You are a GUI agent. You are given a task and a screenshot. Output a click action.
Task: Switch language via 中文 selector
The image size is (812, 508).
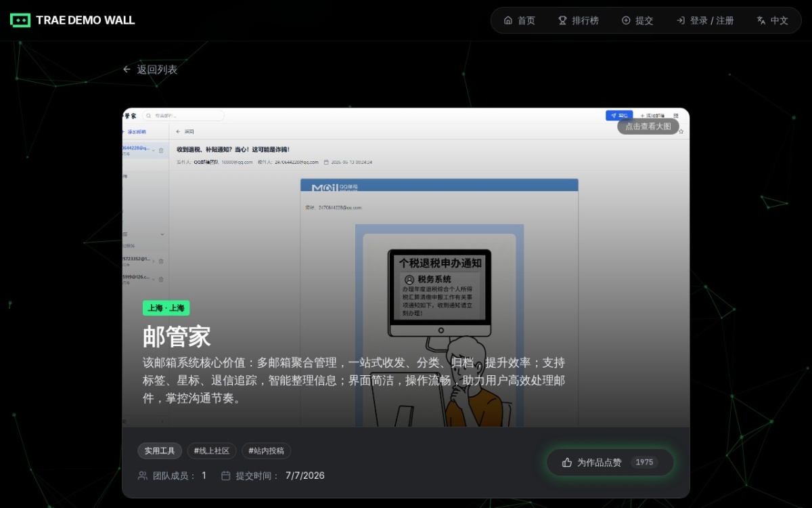coord(773,20)
